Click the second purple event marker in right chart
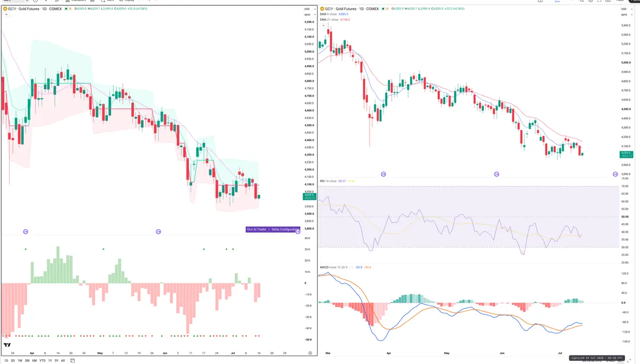This screenshot has width=640, height=364. click(x=497, y=174)
